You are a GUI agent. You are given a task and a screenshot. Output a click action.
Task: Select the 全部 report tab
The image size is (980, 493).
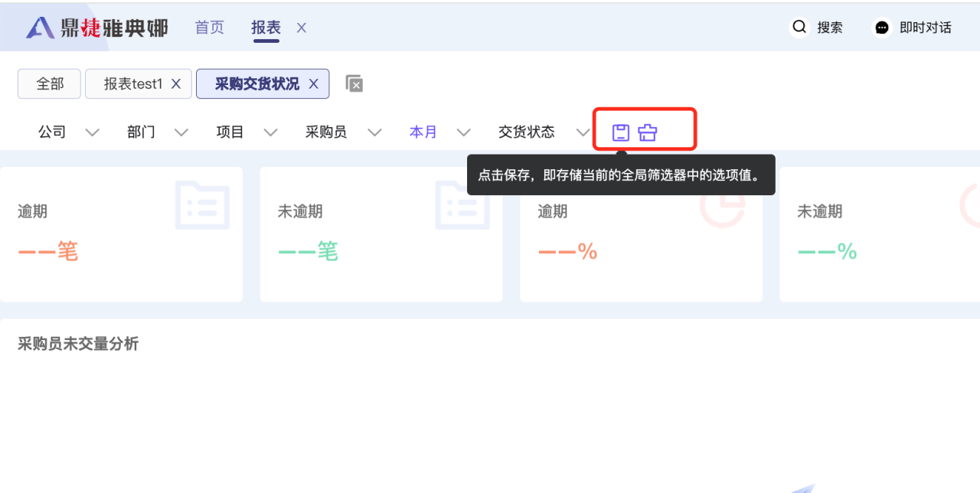tap(49, 84)
